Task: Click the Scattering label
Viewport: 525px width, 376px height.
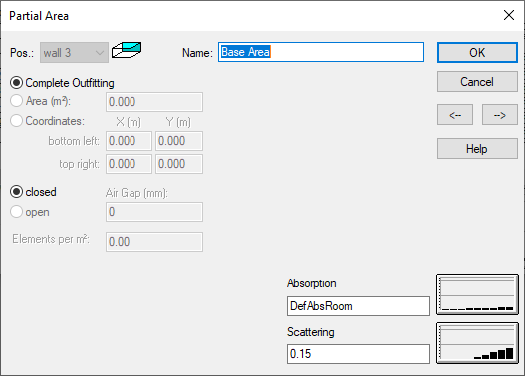Action: (x=310, y=332)
